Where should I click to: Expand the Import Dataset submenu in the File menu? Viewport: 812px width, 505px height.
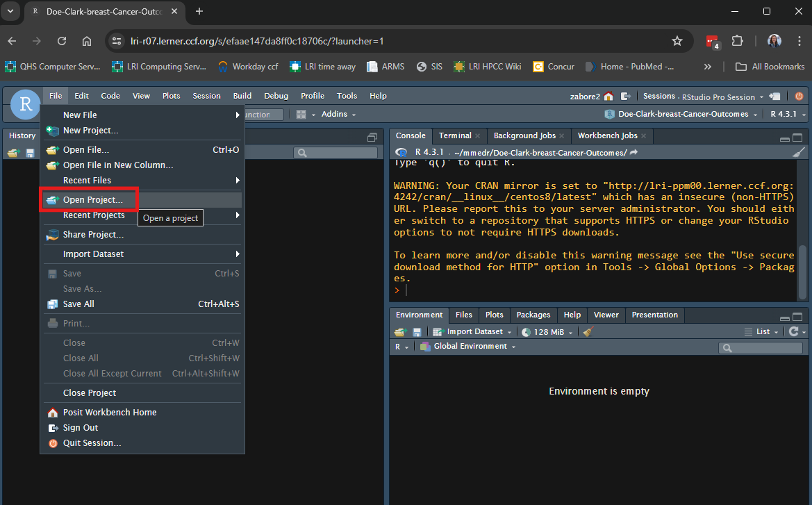(141, 254)
